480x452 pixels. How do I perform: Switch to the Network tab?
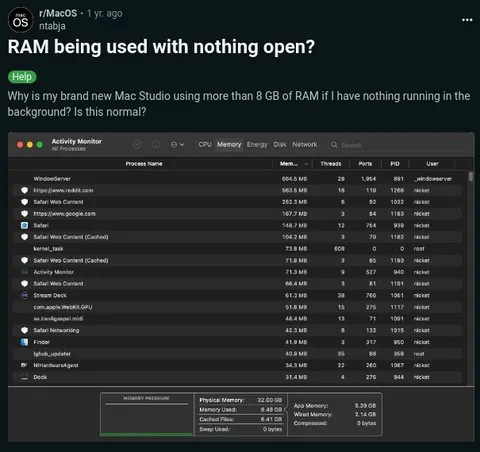305,144
